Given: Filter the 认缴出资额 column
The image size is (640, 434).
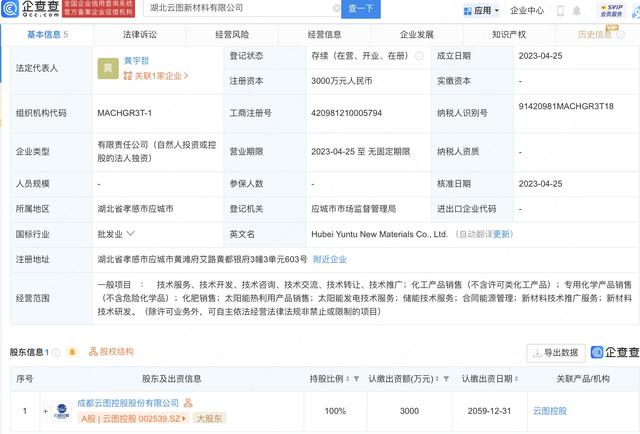Looking at the screenshot, I should [446, 379].
